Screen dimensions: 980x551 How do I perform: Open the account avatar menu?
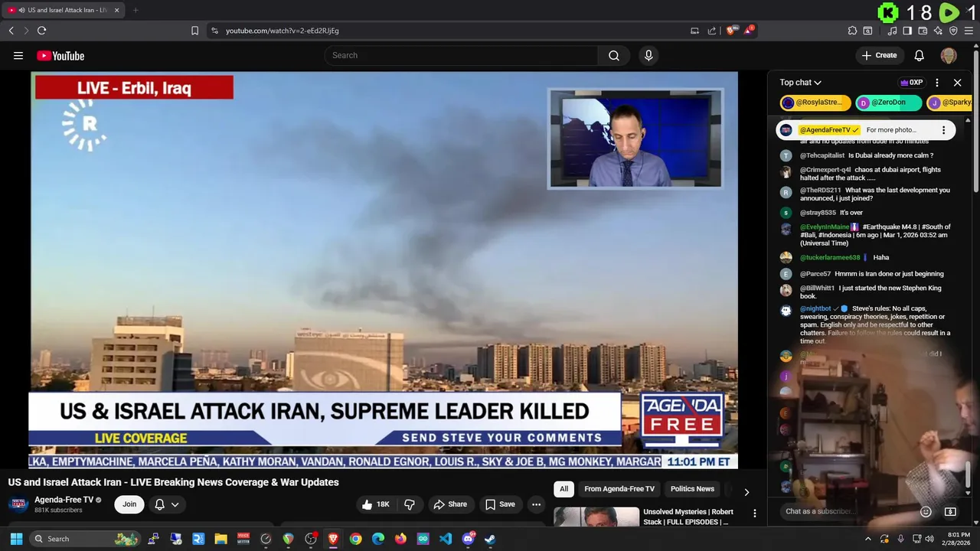(x=949, y=55)
